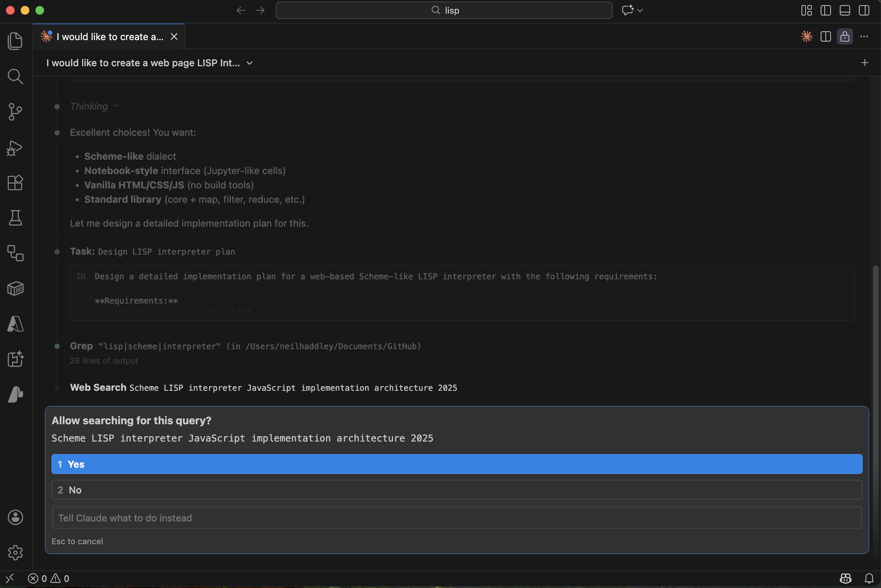881x588 pixels.
Task: Open the Search view in the sidebar
Action: 15,77
